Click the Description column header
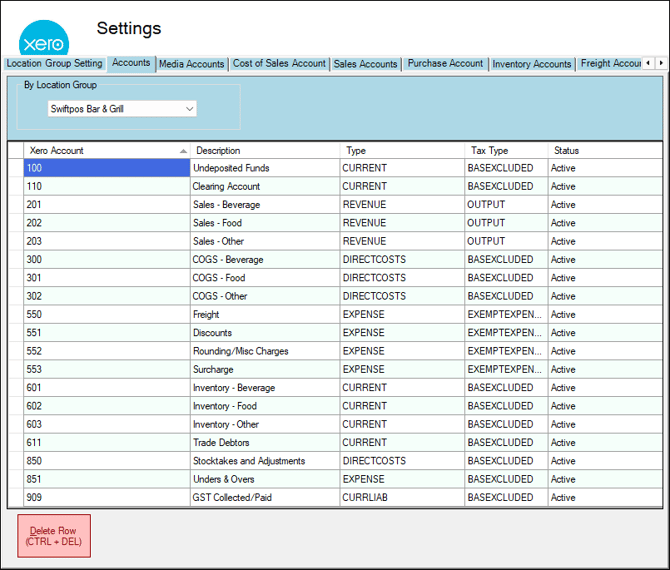Screen dimensions: 670x570 [x=265, y=150]
